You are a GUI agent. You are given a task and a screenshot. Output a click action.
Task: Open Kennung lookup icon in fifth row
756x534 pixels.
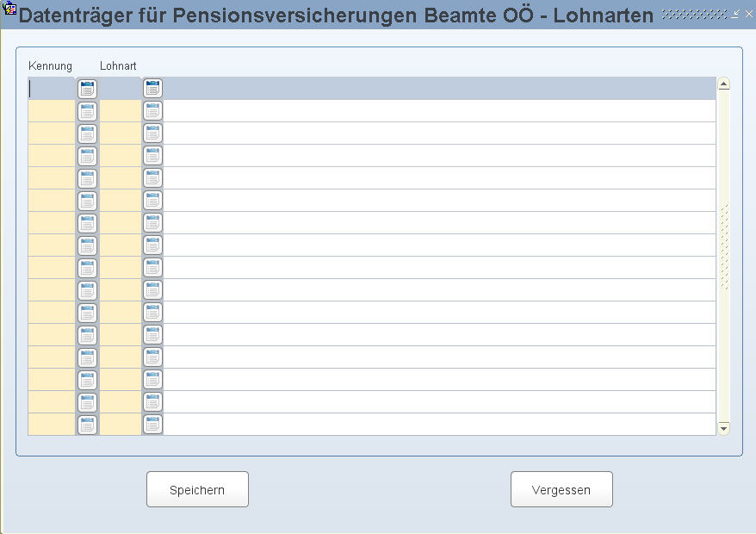click(x=87, y=177)
